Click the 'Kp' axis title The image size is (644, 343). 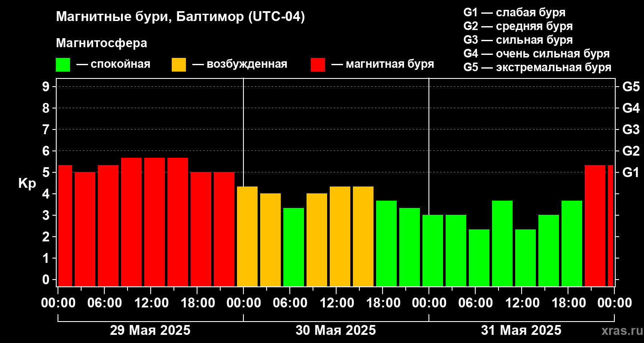27,184
